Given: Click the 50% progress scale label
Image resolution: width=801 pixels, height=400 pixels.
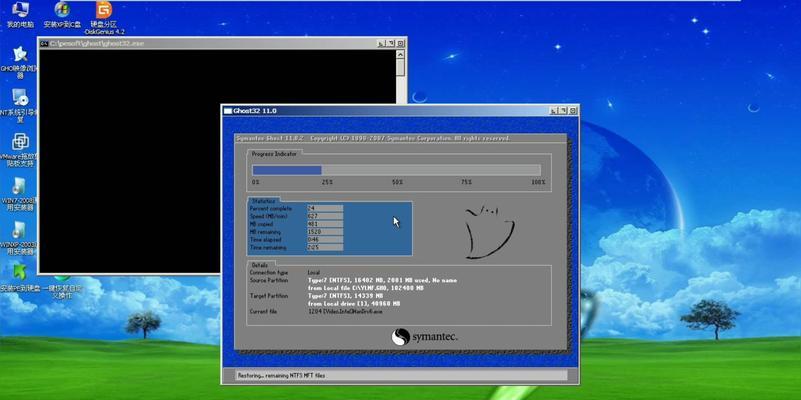Looking at the screenshot, I should [x=397, y=182].
